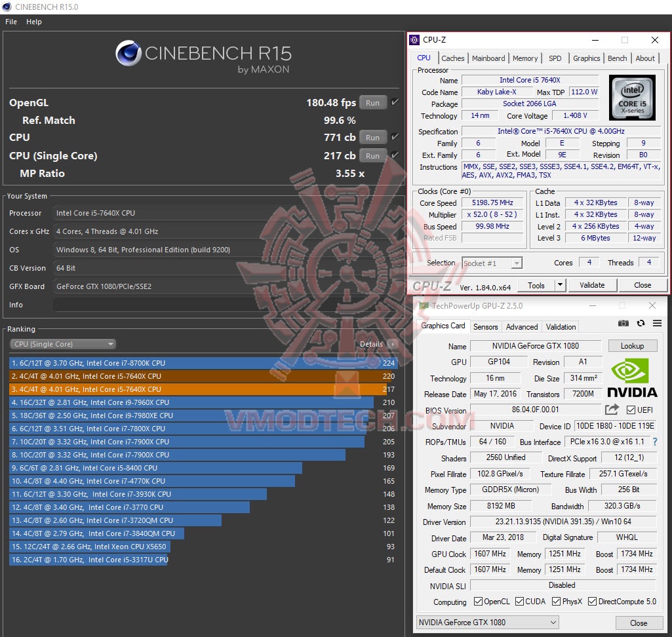The height and width of the screenshot is (637, 672).
Task: Run the CPU benchmark
Action: (372, 138)
